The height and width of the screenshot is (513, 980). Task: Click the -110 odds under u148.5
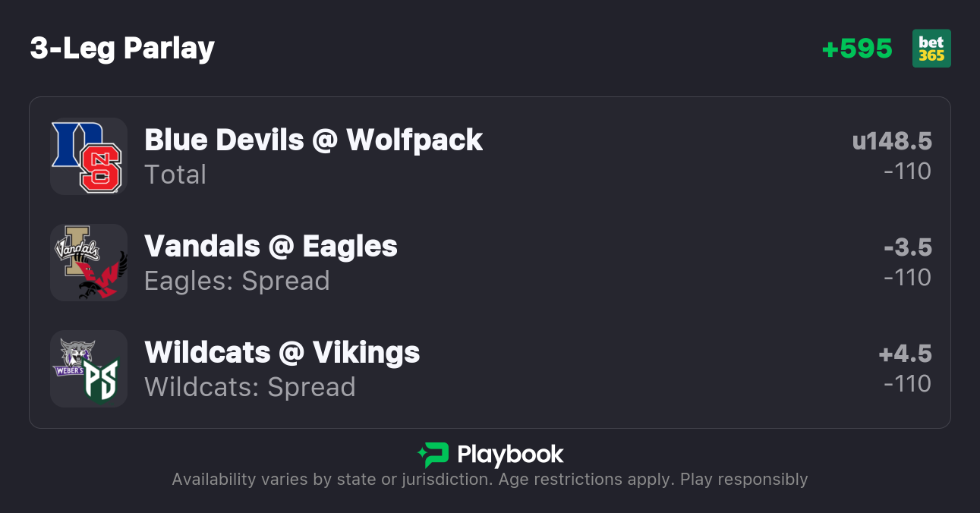point(908,172)
